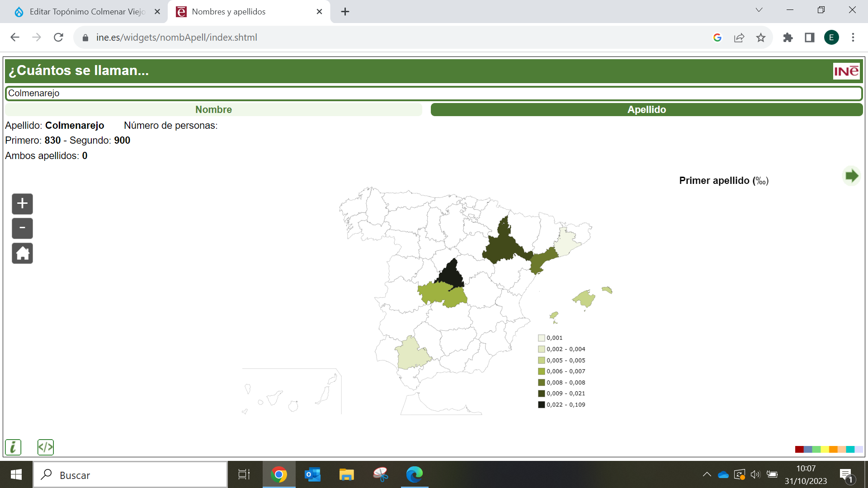Zoom in on the map
Image resolution: width=868 pixels, height=488 pixels.
coord(22,204)
